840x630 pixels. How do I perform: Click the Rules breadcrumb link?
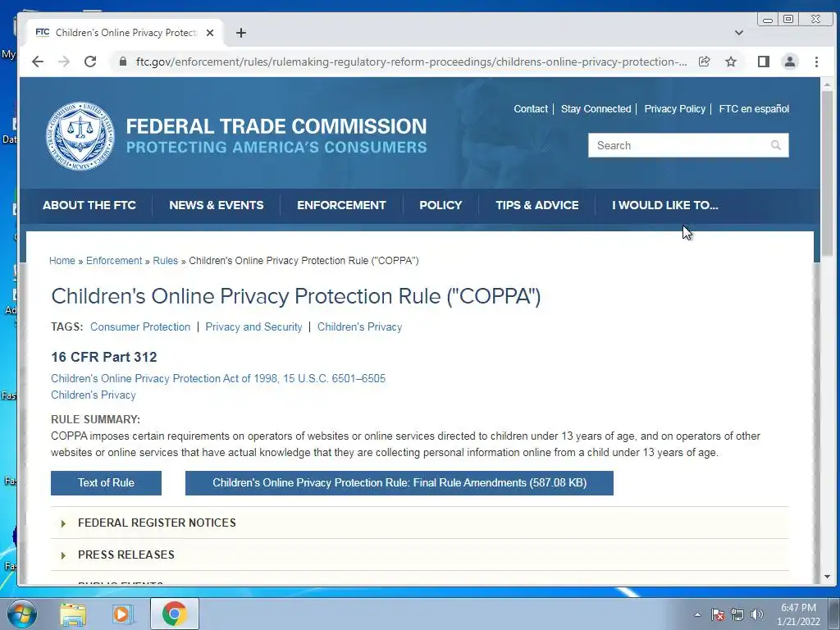pos(165,261)
